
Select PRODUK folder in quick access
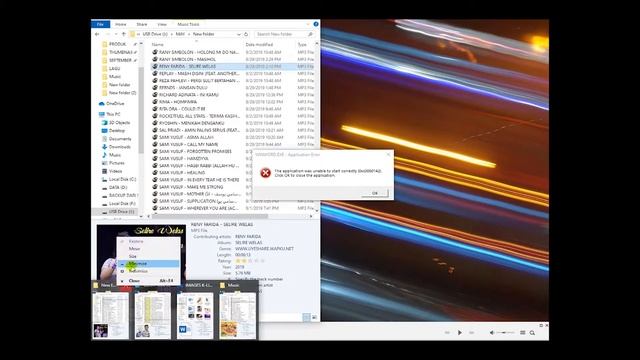118,44
